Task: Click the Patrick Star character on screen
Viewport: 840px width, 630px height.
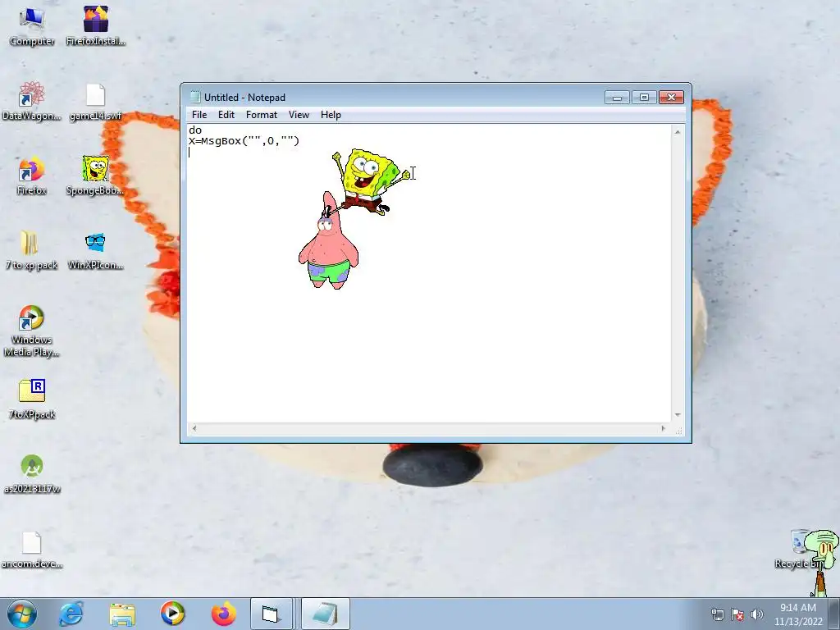Action: 328,242
